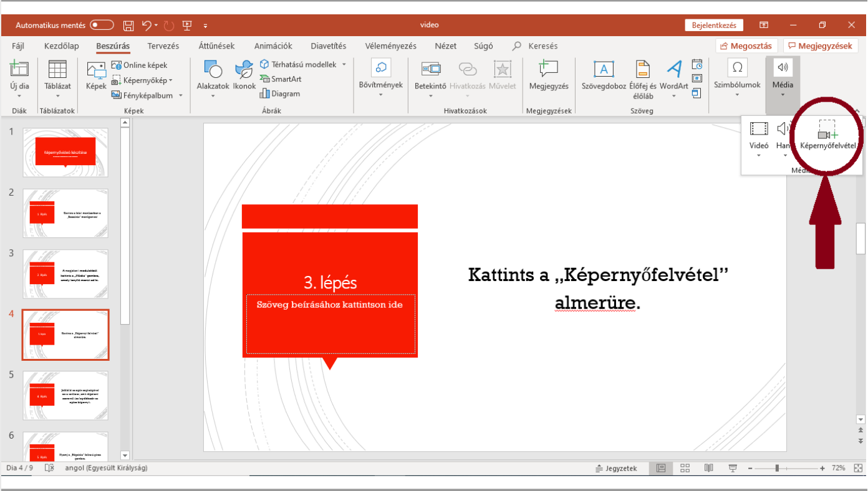The height and width of the screenshot is (491, 868).
Task: Click the Képernyőfelvétel option
Action: [x=828, y=136]
